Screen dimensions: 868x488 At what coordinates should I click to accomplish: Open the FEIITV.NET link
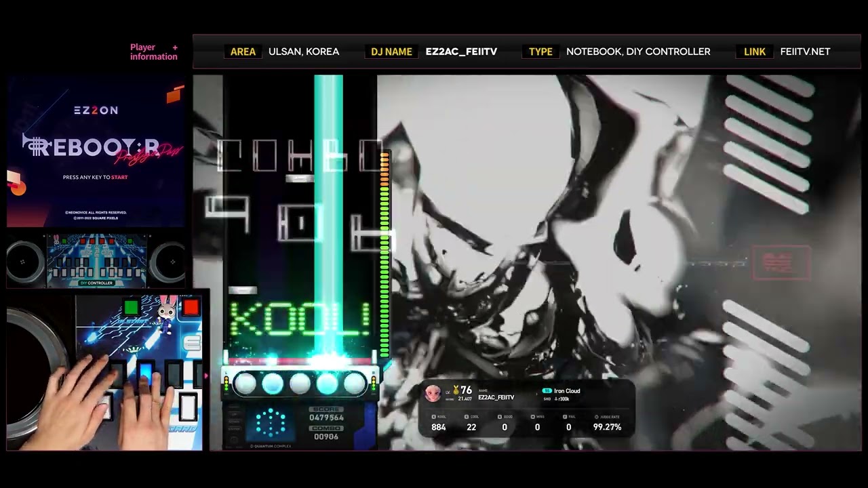click(x=805, y=52)
